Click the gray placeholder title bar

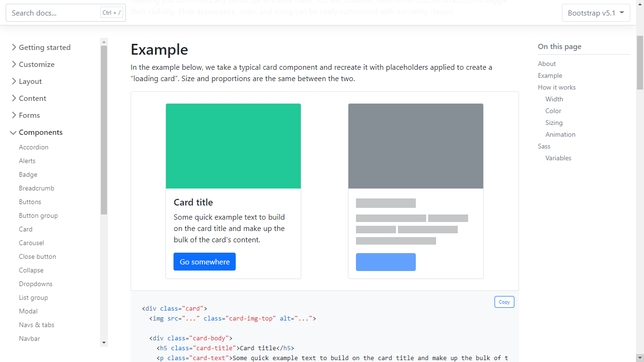(x=386, y=203)
